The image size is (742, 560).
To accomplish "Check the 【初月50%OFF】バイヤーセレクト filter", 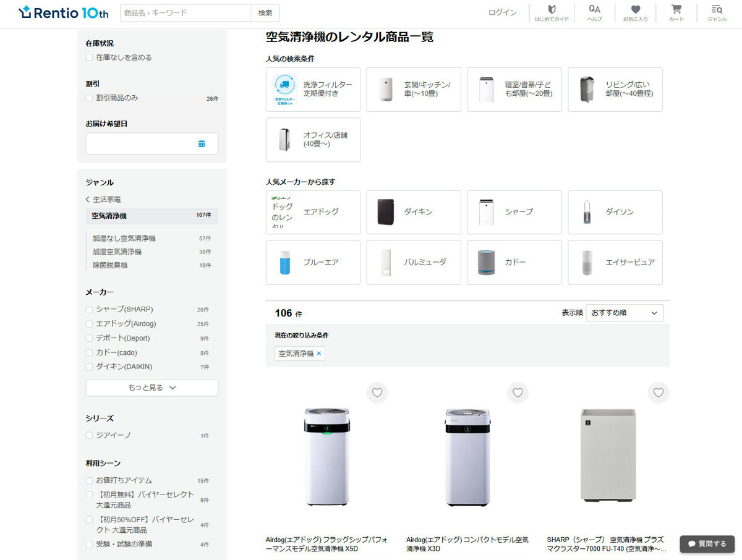I will tap(90, 520).
